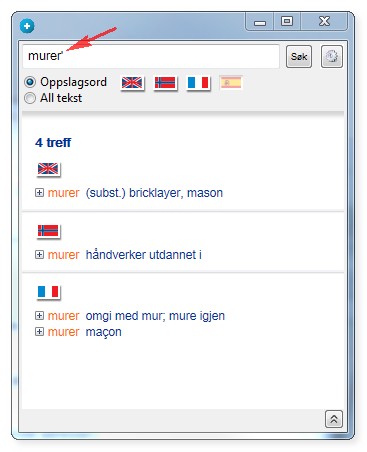Screen dimensions: 367x452
Task: Open the murer maçon result link
Action: [x=63, y=332]
